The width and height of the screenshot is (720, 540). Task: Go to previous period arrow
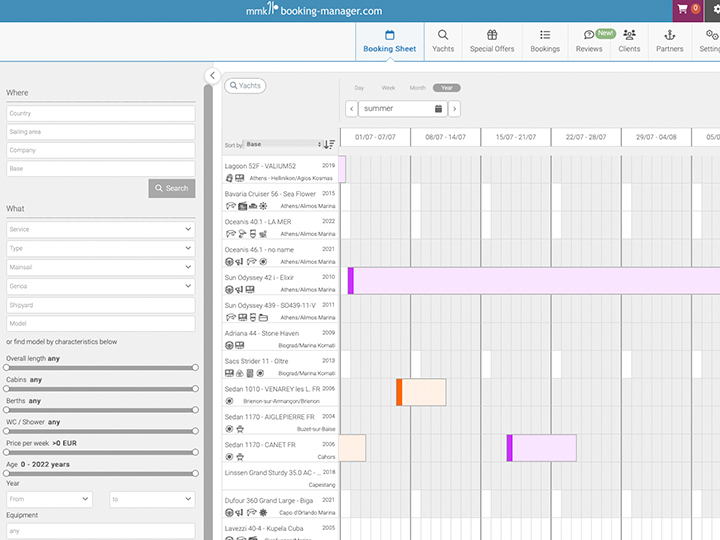tap(351, 109)
